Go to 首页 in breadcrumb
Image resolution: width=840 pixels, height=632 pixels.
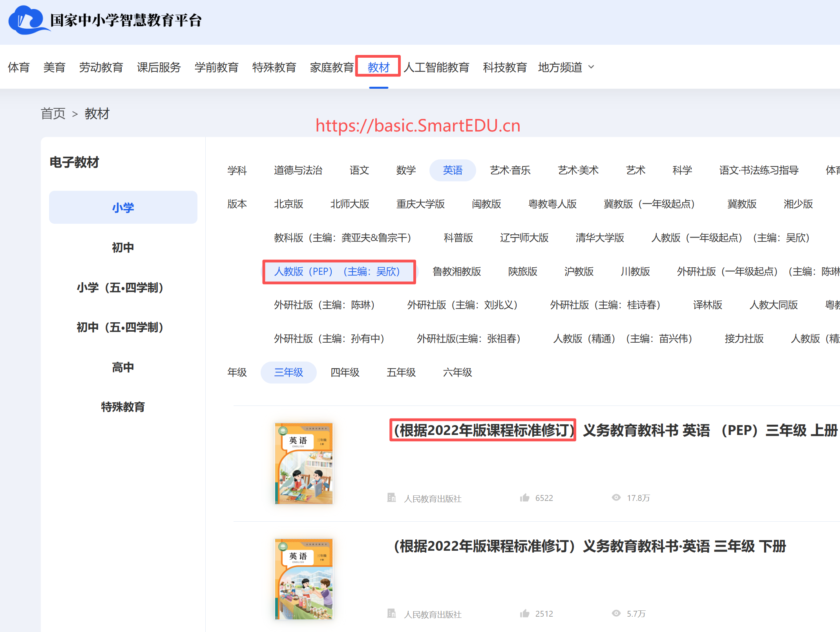(x=53, y=113)
